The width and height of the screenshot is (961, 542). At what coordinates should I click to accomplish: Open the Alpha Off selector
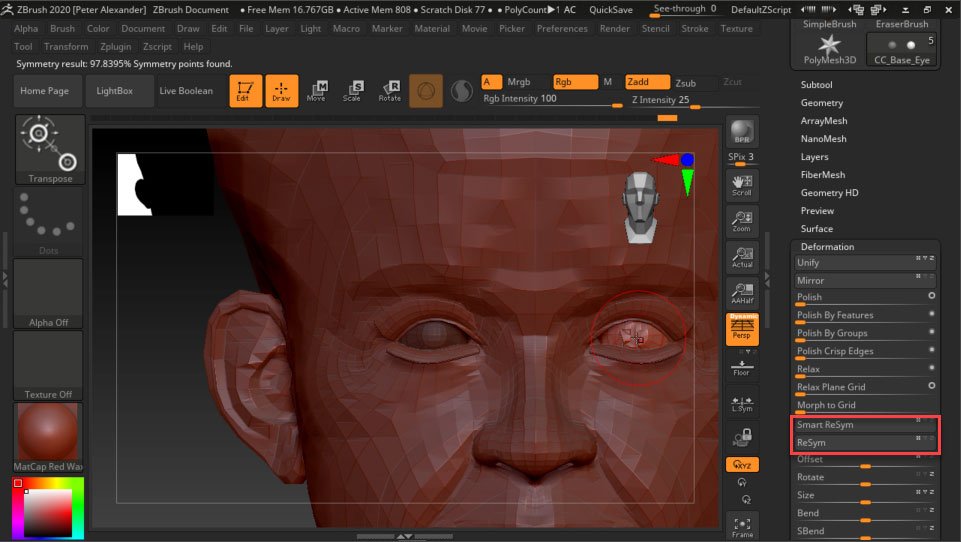[48, 294]
